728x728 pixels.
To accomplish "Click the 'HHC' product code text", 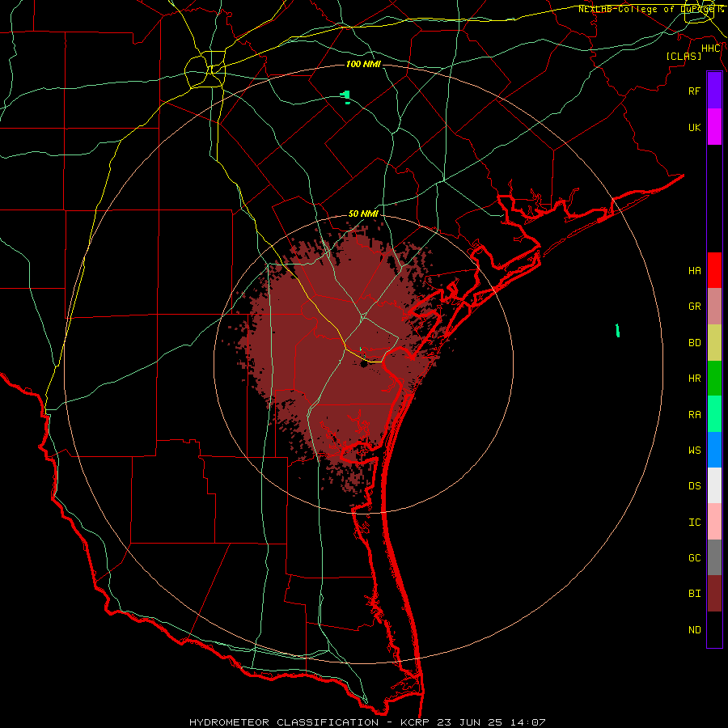I will click(711, 49).
